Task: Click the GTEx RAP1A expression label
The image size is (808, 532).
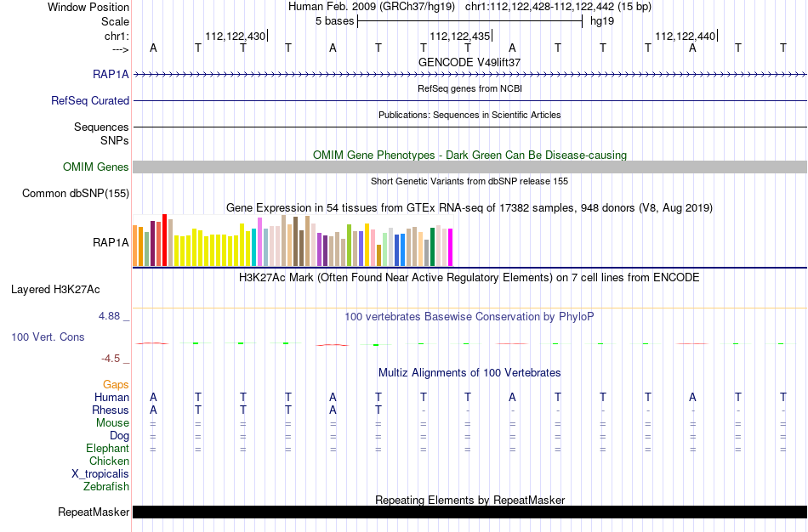Action: [x=111, y=242]
